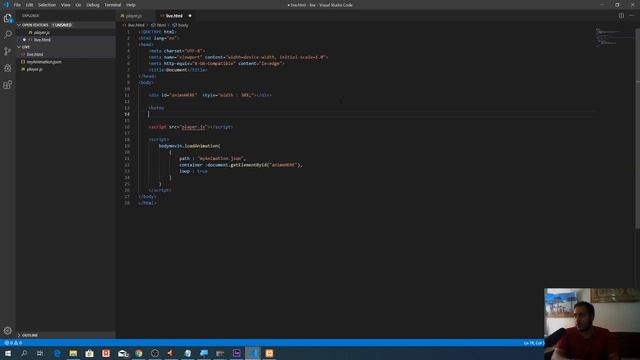Select the live.html editor tab
The image size is (640, 360).
[175, 16]
